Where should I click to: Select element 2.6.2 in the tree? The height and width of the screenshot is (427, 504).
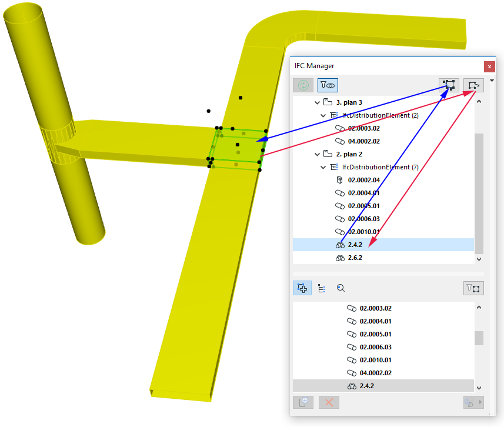(x=355, y=258)
